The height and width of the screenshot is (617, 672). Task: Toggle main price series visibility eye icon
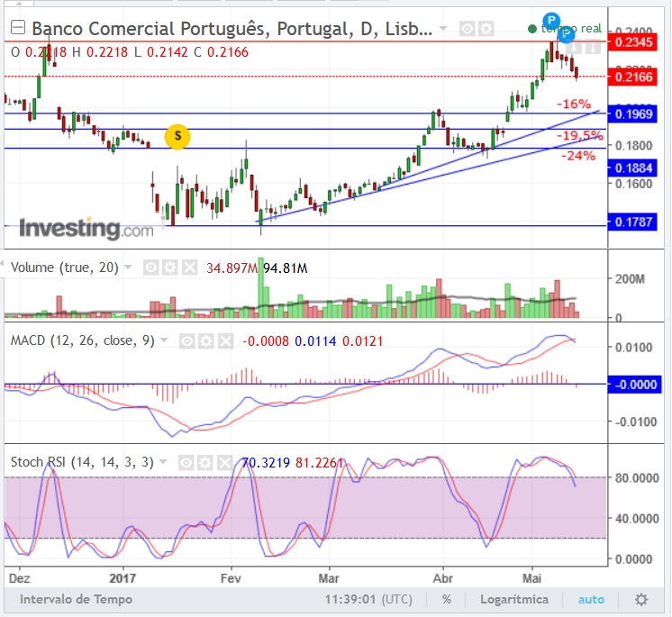pos(467,29)
